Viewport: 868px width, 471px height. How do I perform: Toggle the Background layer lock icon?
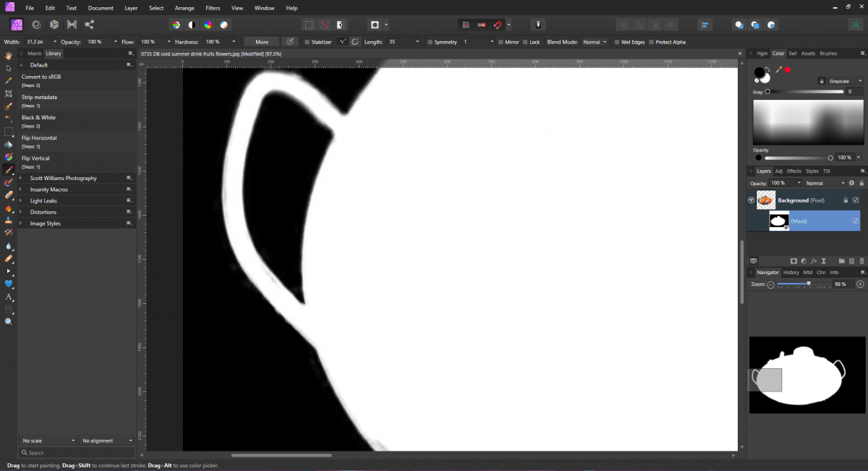coord(846,200)
